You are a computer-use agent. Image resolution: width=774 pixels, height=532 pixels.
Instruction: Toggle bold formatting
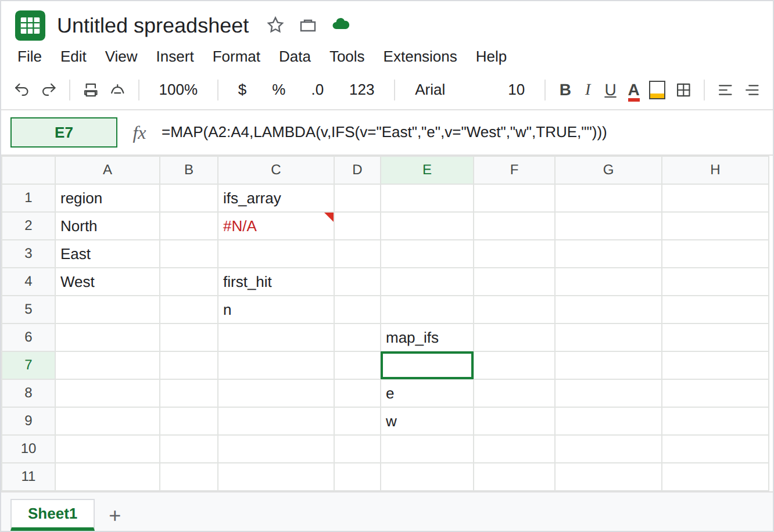point(565,90)
